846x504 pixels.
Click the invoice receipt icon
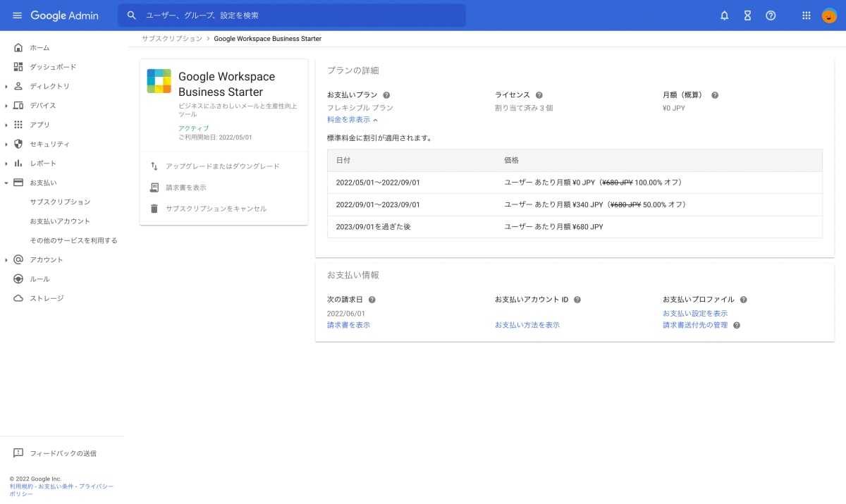154,188
